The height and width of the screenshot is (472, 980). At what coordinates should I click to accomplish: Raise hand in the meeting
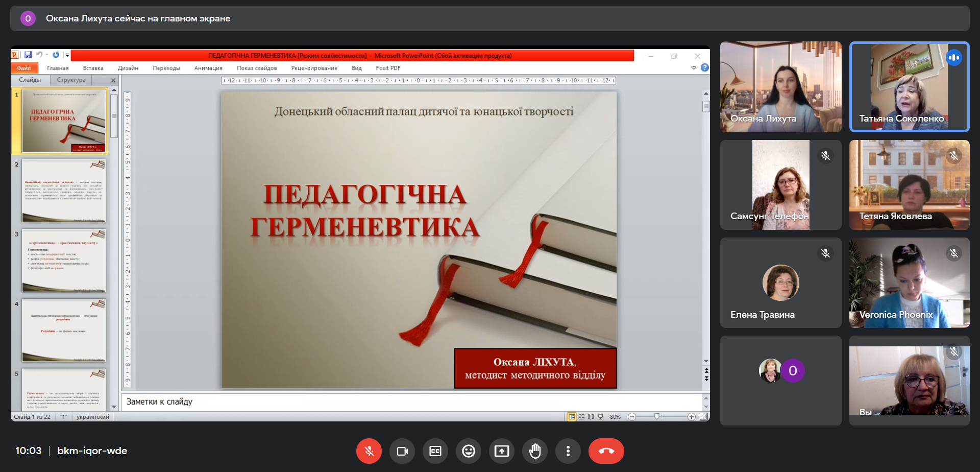tap(535, 451)
